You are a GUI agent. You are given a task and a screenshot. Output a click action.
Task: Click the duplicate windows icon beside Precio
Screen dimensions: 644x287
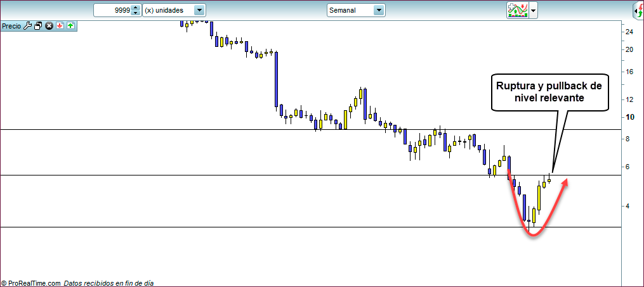(x=38, y=26)
